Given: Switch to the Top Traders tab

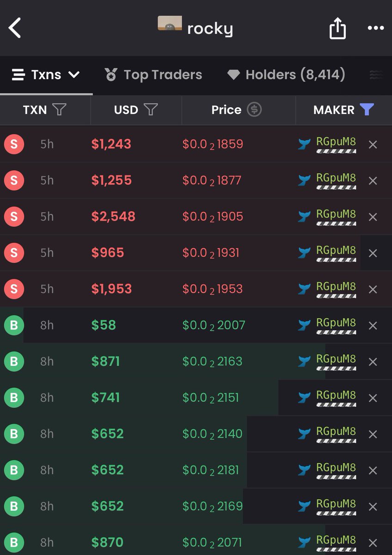Looking at the screenshot, I should click(153, 75).
